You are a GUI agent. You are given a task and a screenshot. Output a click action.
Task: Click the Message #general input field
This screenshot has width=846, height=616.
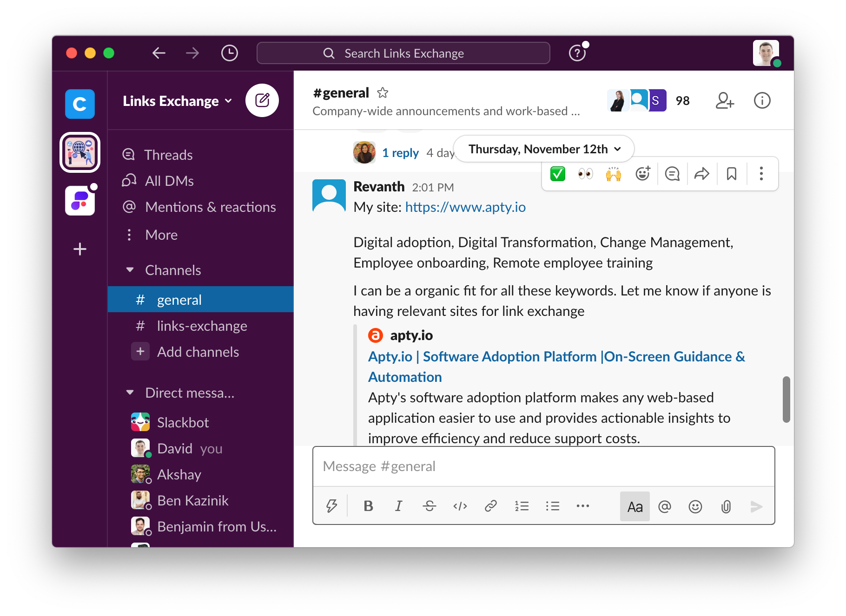tap(544, 466)
